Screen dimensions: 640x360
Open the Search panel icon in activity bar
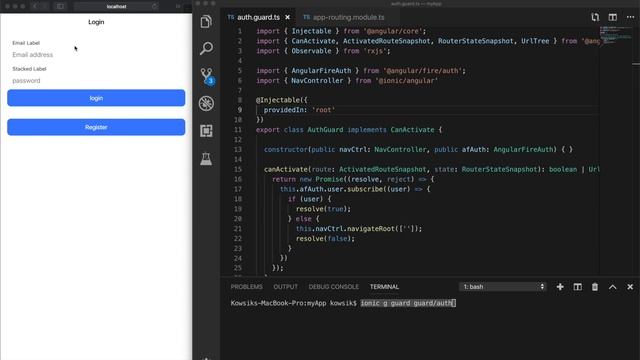(x=206, y=49)
